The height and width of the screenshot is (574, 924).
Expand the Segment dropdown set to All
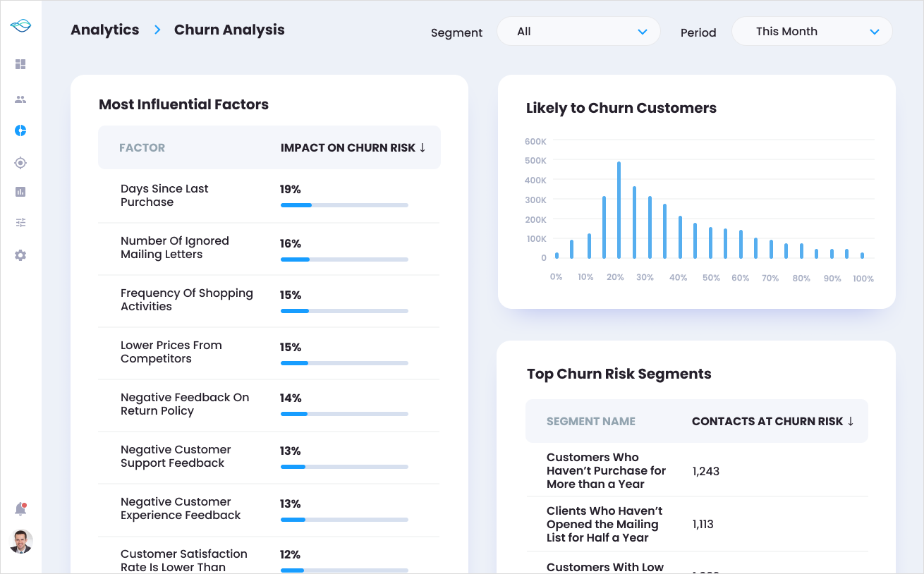578,32
